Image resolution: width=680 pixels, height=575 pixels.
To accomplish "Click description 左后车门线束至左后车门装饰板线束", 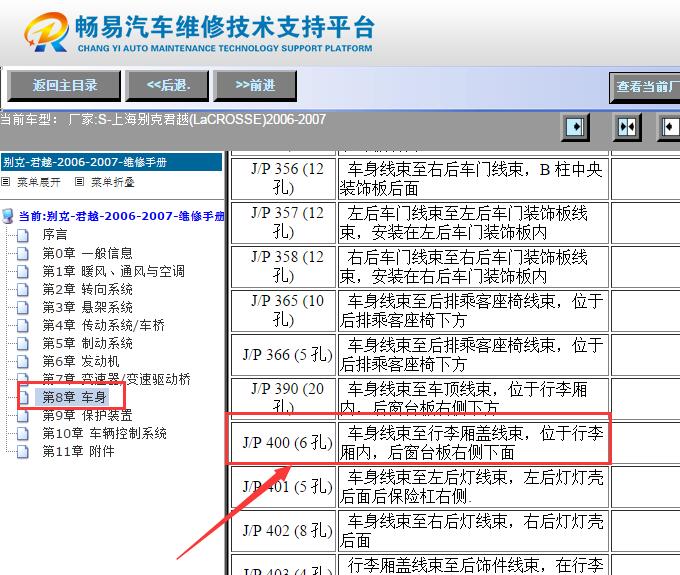I will tap(473, 223).
